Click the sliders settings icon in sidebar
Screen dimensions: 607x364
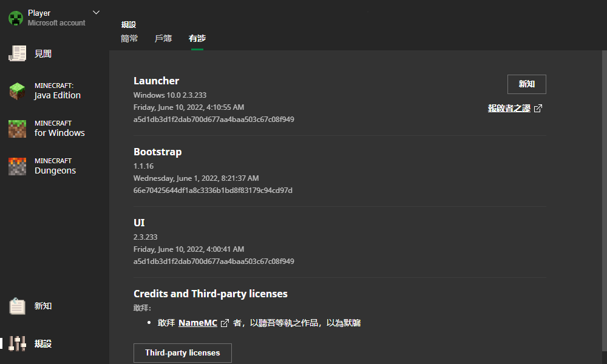pos(17,343)
